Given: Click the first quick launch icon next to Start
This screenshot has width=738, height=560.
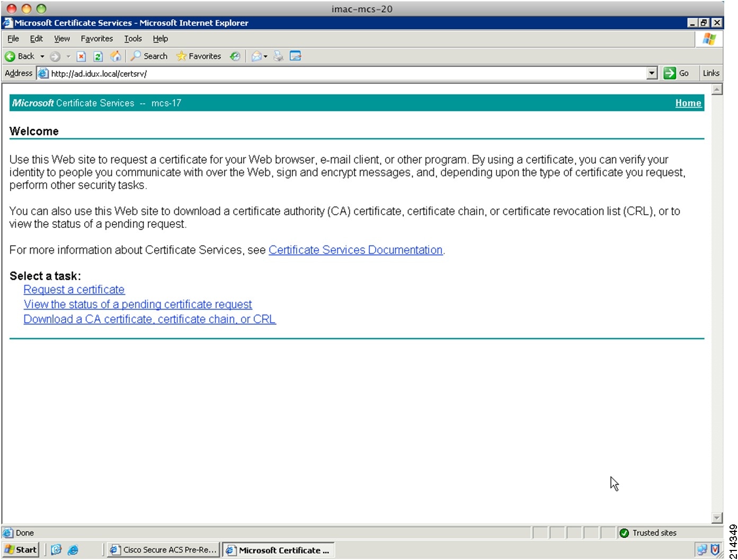Looking at the screenshot, I should point(57,550).
